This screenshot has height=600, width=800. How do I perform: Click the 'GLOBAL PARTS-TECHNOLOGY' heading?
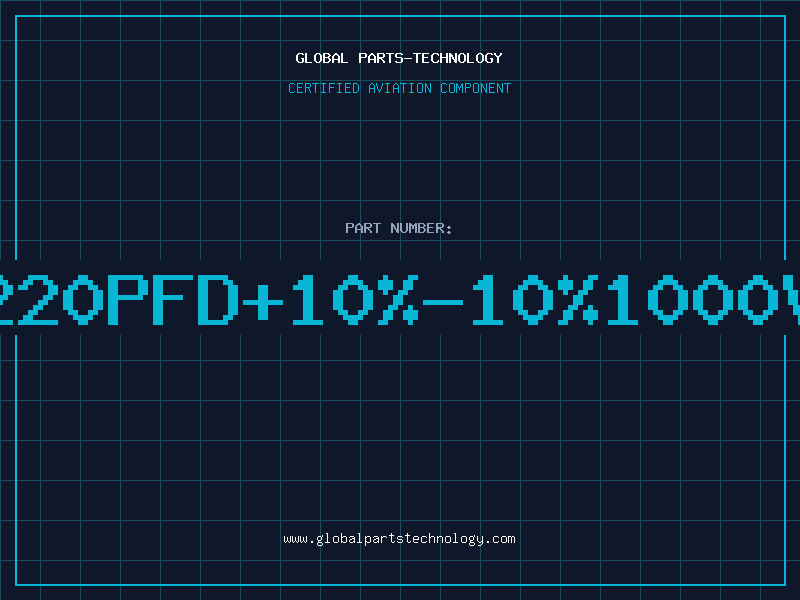399,58
